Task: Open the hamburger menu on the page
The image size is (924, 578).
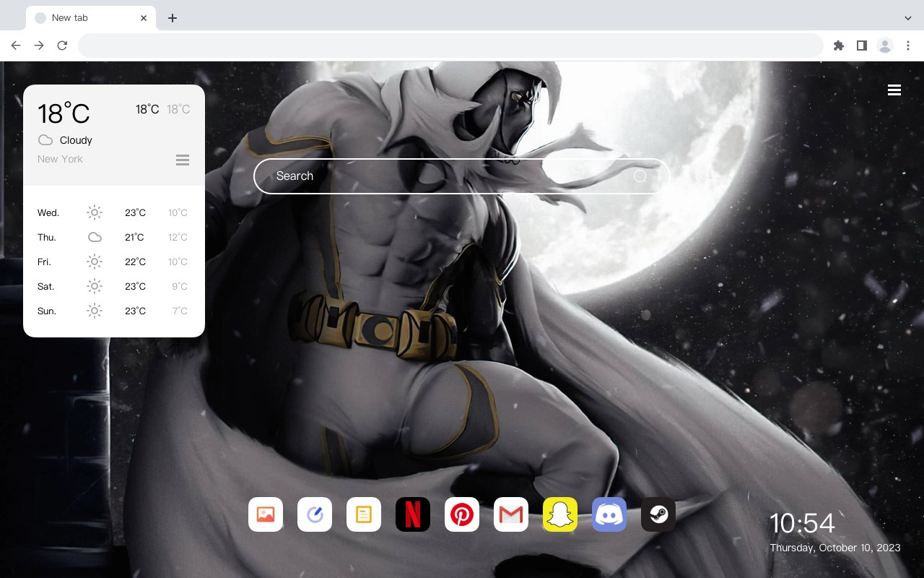Action: (x=894, y=90)
